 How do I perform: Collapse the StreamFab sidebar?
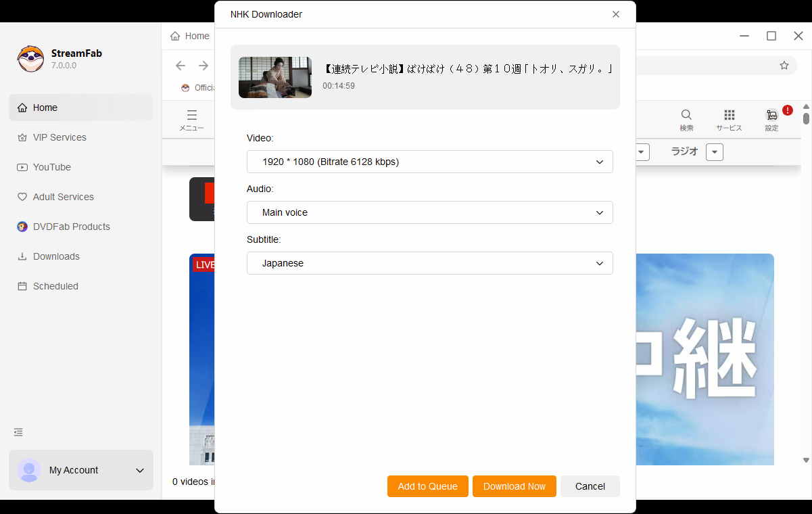(x=18, y=431)
